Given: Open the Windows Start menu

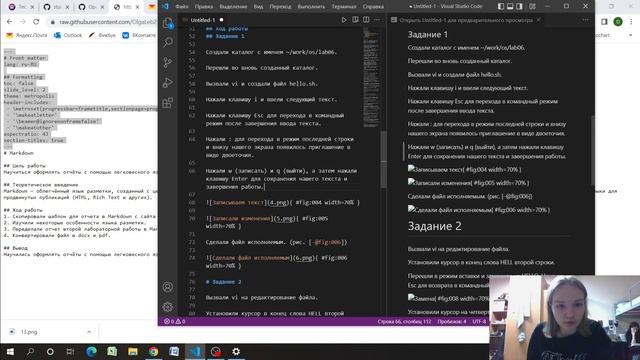Looking at the screenshot, I should tap(10, 351).
